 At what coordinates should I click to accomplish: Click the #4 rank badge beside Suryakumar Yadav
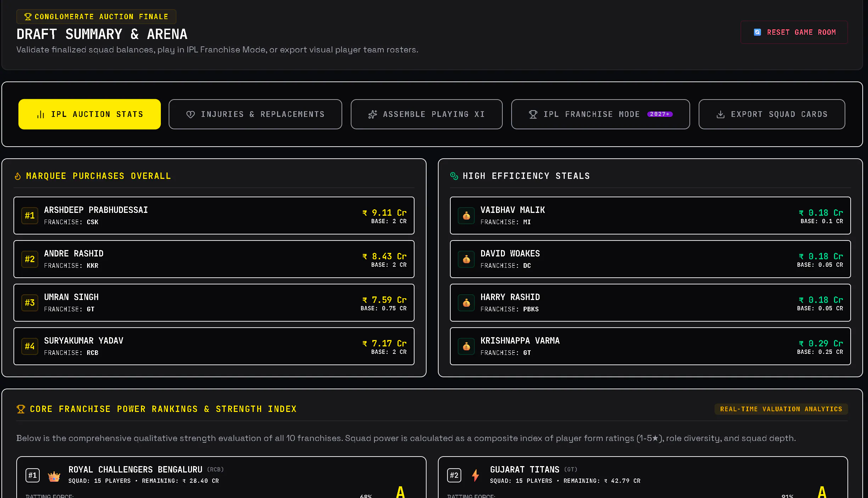[30, 346]
